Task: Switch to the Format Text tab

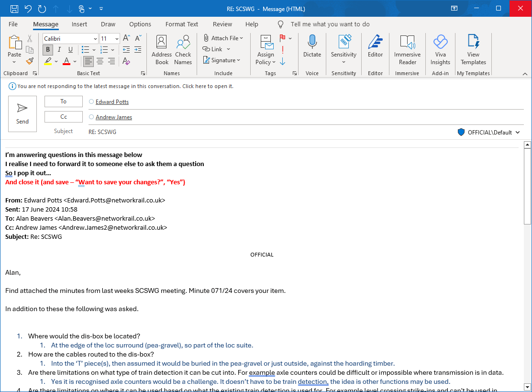Action: (x=181, y=24)
